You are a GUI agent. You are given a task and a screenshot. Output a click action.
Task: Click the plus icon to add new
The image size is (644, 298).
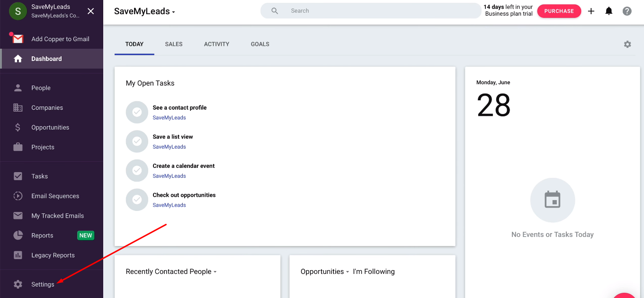591,11
